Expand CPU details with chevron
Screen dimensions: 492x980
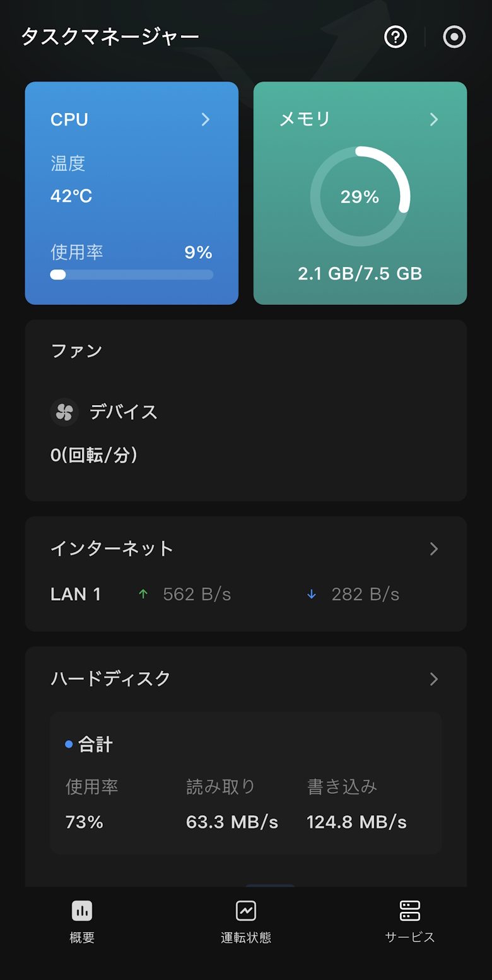[206, 120]
